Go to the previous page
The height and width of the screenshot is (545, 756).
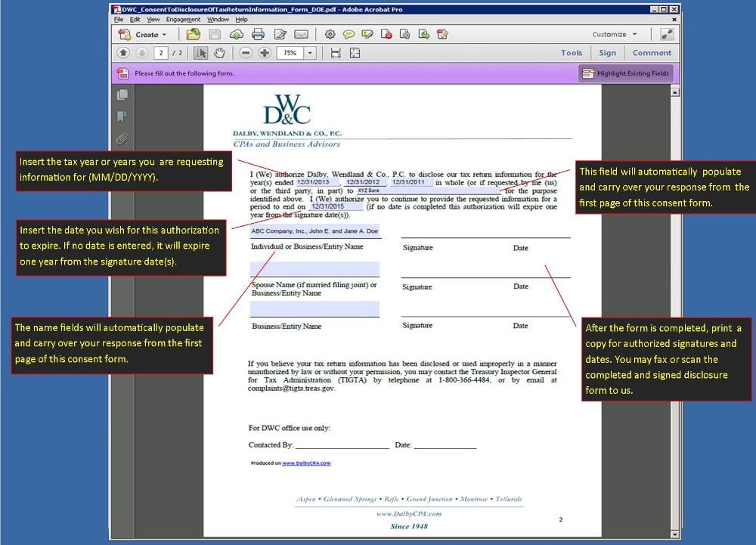(x=123, y=53)
